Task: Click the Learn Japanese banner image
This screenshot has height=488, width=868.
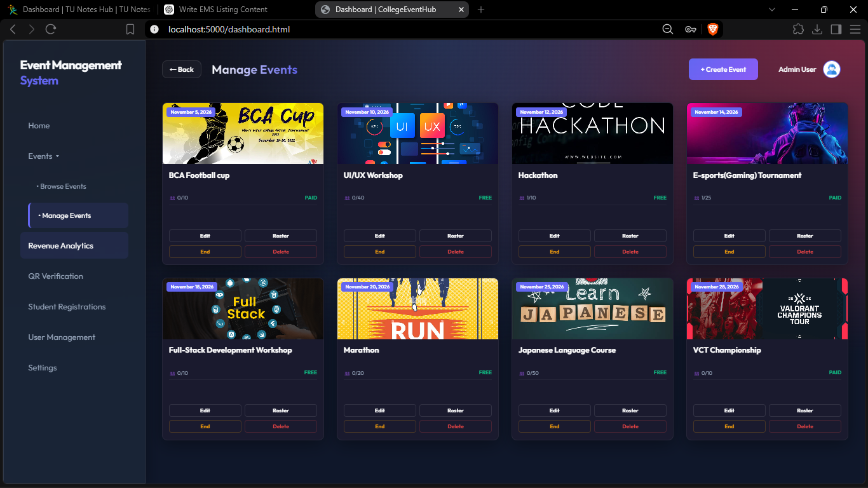Action: (592, 308)
